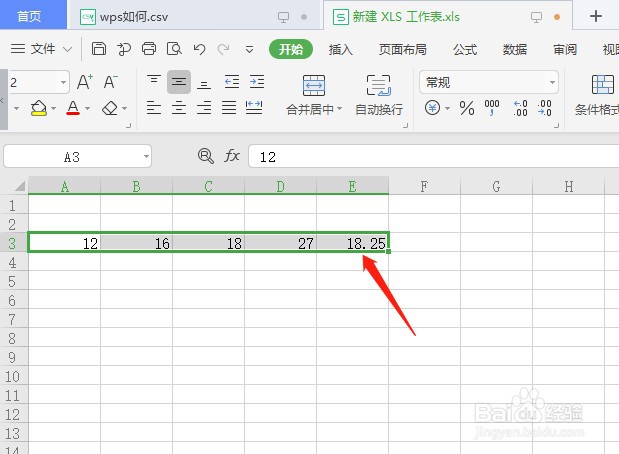
Task: Open Print Preview icon
Action: 174,49
